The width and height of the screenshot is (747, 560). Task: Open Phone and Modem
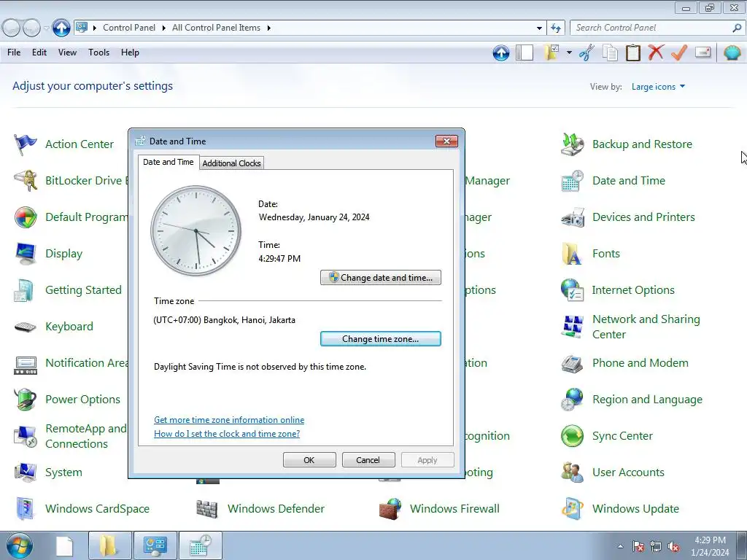click(x=624, y=363)
